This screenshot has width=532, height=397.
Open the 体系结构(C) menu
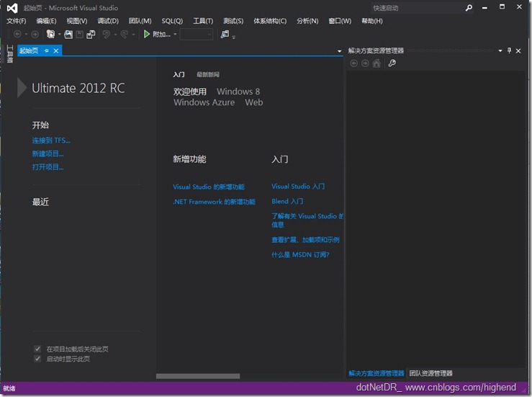pyautogui.click(x=270, y=21)
